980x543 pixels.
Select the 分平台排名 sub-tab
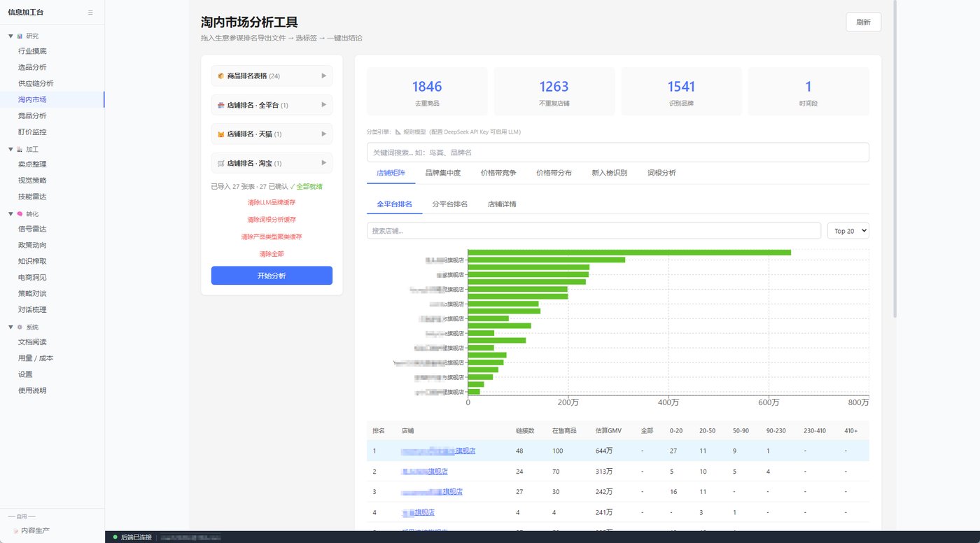pyautogui.click(x=450, y=204)
